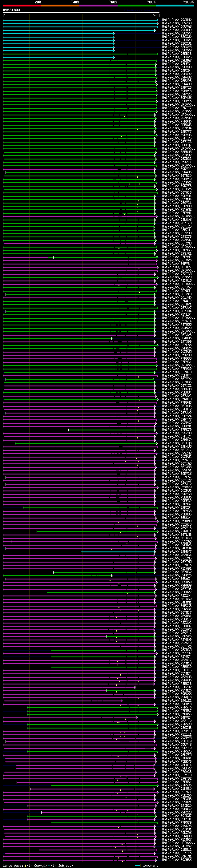
Task: Click the red 20% identity legend segment
Action: point(22,6)
